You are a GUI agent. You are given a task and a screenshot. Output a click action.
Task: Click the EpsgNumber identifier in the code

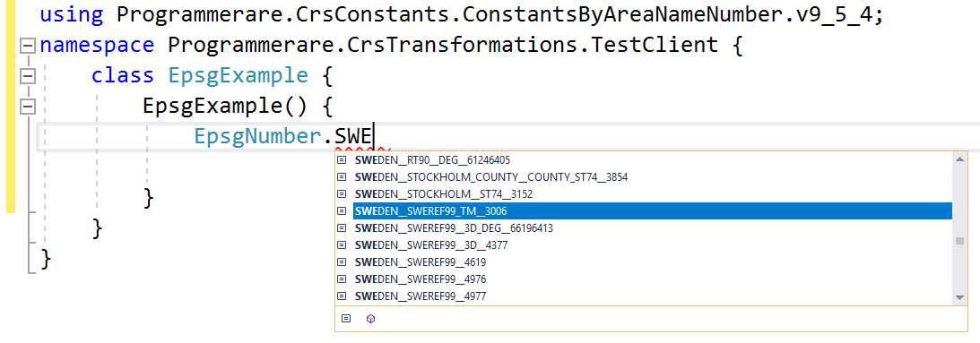click(258, 137)
